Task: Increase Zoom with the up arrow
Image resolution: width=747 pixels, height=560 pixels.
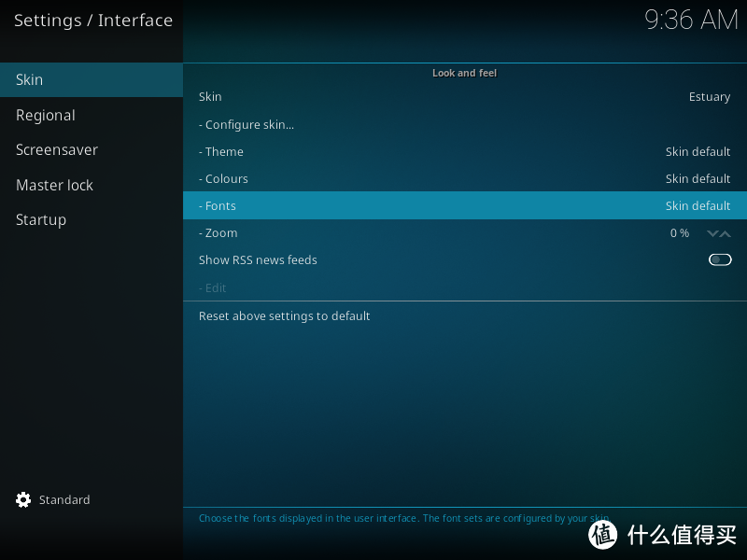Action: click(726, 233)
